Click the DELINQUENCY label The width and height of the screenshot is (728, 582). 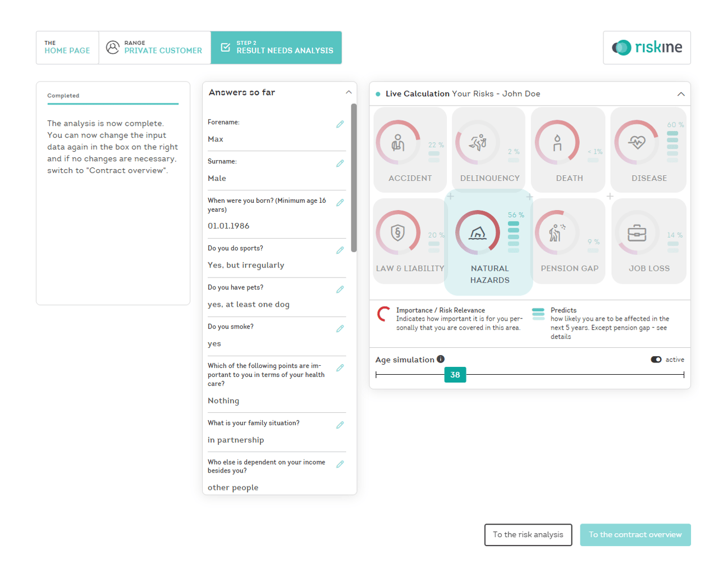(490, 178)
